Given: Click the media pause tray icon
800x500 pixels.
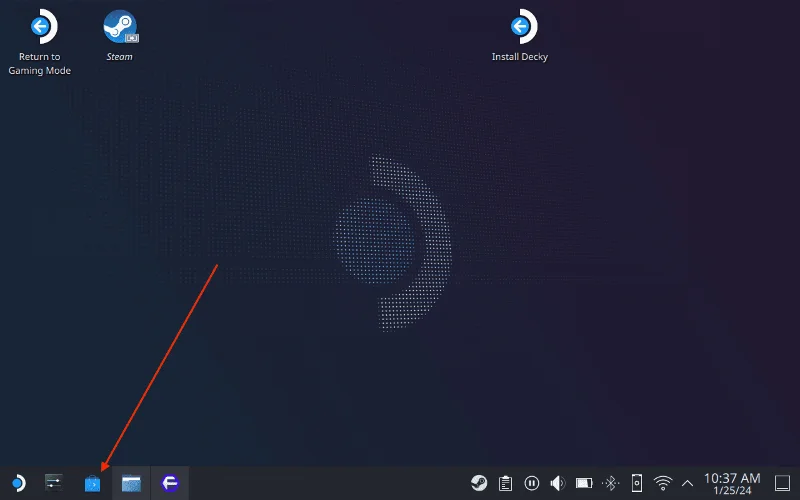Looking at the screenshot, I should pos(532,483).
